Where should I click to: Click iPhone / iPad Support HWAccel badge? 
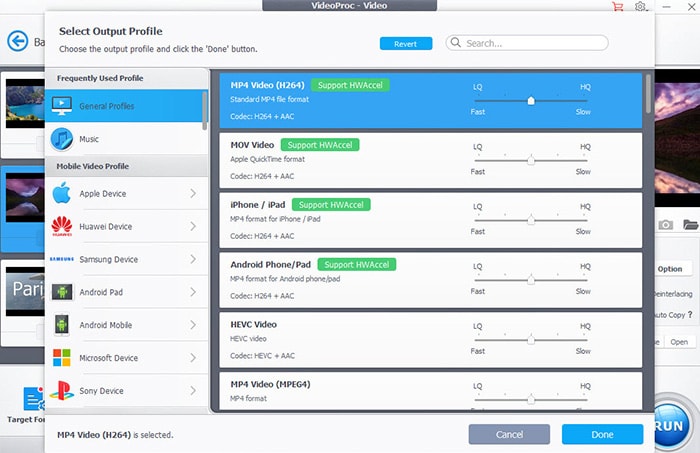point(331,205)
